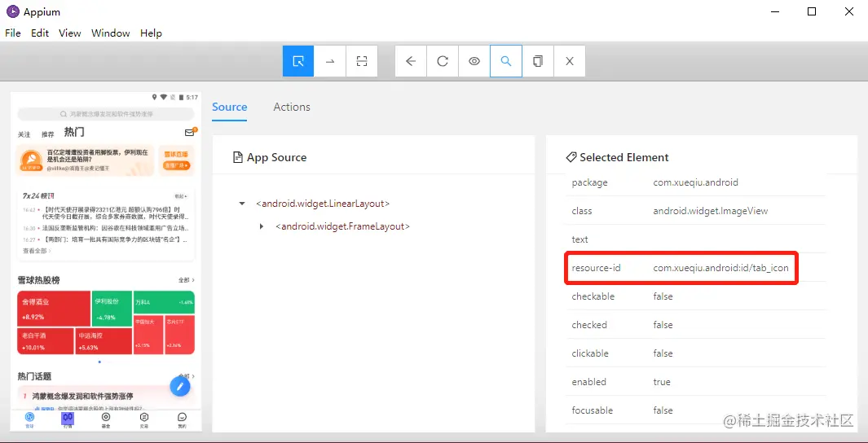The image size is (868, 443).
Task: Collapse the android.widget.LinearLayout node
Action: pyautogui.click(x=242, y=204)
